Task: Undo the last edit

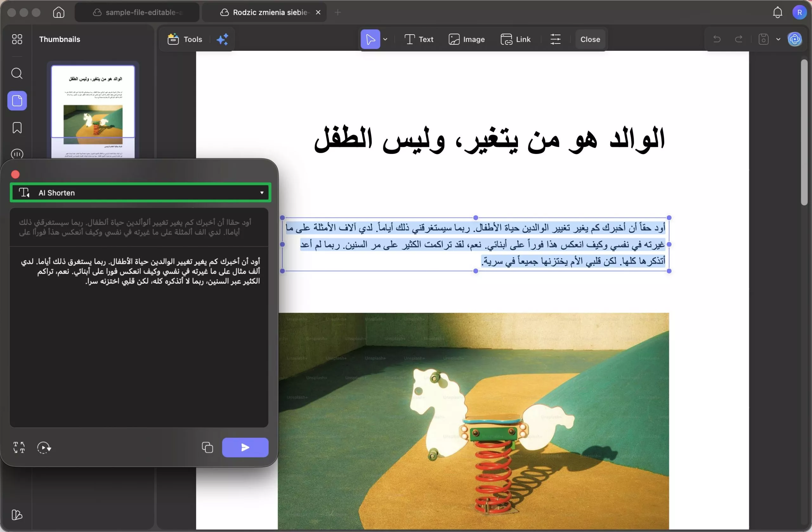Action: 717,39
